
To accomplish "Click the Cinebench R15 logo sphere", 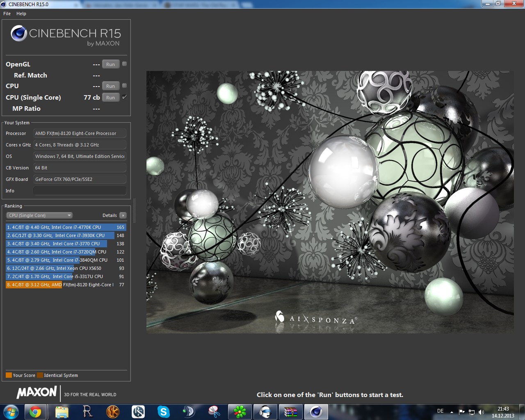I will coord(19,33).
